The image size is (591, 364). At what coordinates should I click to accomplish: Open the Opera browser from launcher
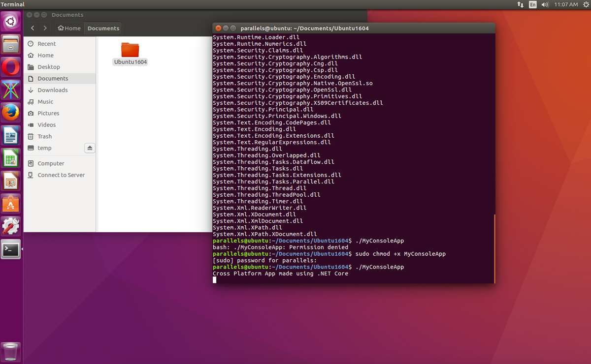click(11, 67)
